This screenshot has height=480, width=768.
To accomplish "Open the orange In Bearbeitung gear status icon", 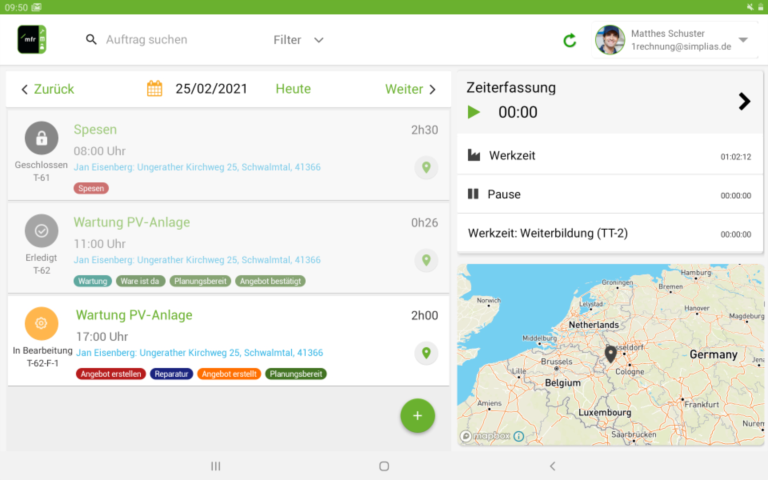I will 42,323.
